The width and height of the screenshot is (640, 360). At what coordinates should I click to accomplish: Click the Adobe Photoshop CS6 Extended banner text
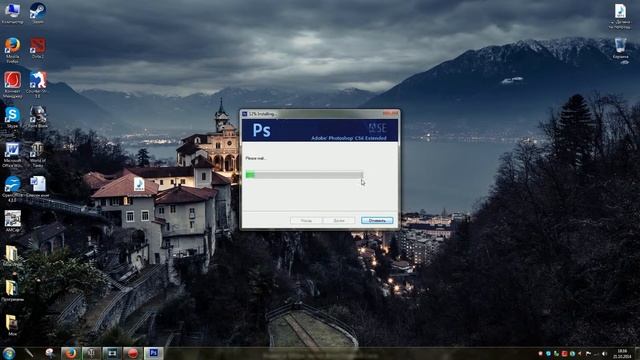coord(349,138)
